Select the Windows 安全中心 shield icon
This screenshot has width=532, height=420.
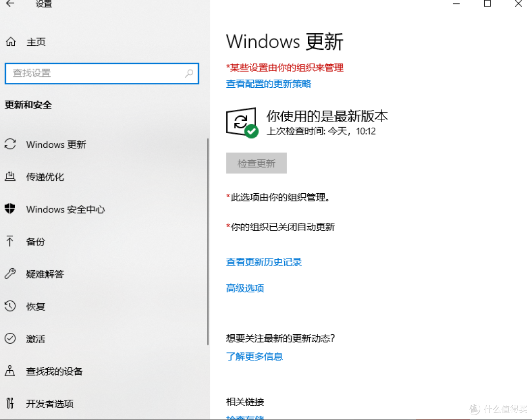10,209
